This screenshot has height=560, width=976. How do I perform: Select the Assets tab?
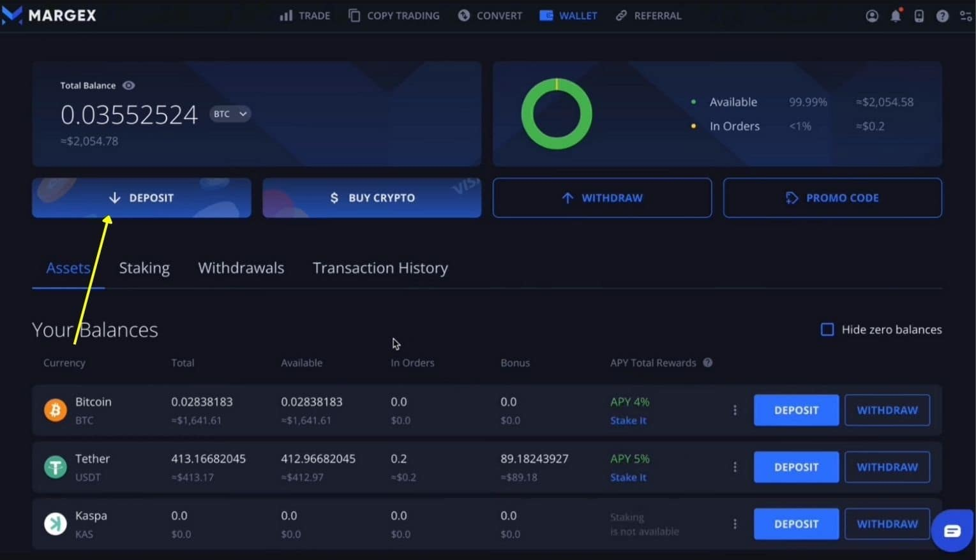tap(68, 268)
